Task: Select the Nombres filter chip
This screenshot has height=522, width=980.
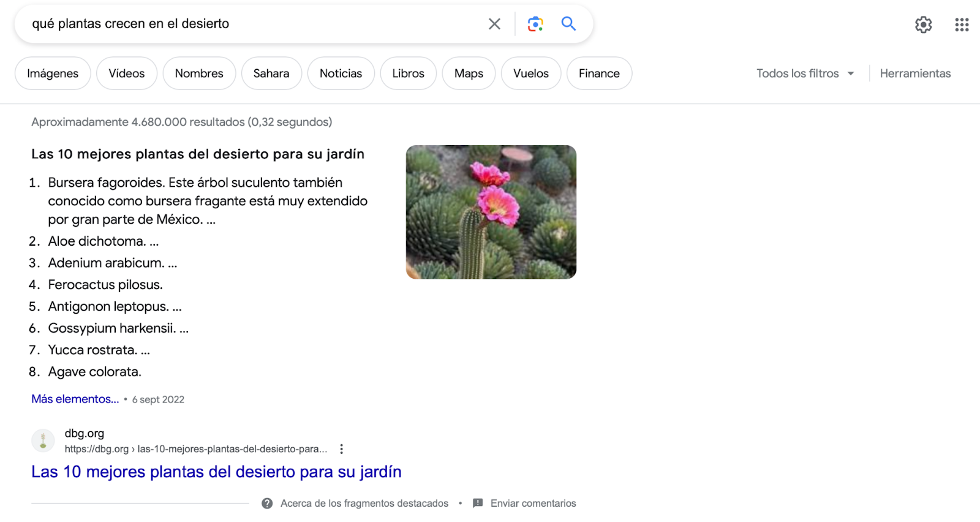Action: 199,74
